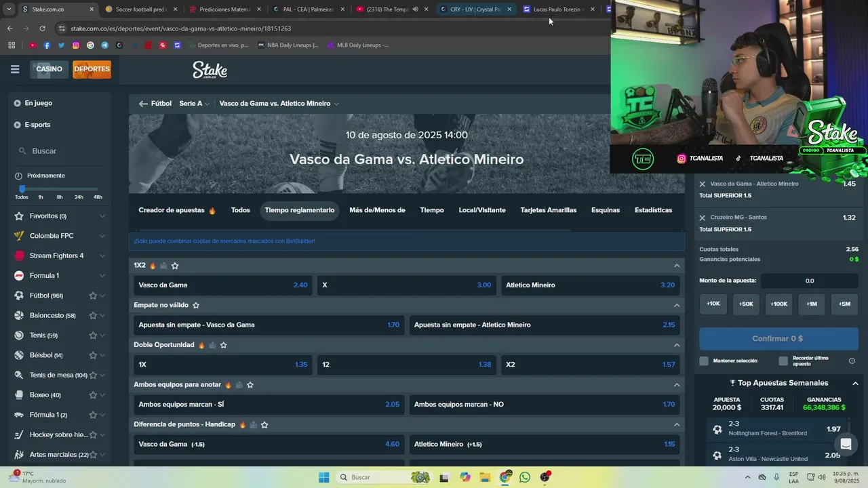The image size is (868, 488).
Task: Click the DEPORTES button
Action: (x=92, y=69)
